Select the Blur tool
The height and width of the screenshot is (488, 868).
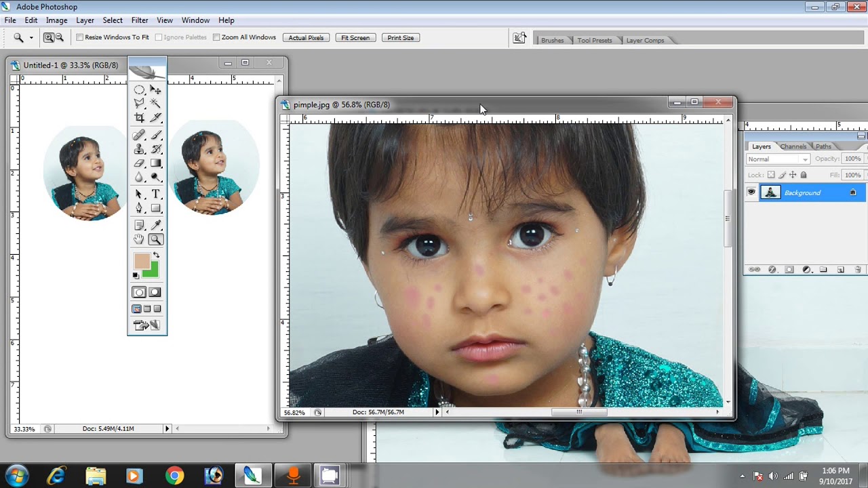pyautogui.click(x=139, y=178)
